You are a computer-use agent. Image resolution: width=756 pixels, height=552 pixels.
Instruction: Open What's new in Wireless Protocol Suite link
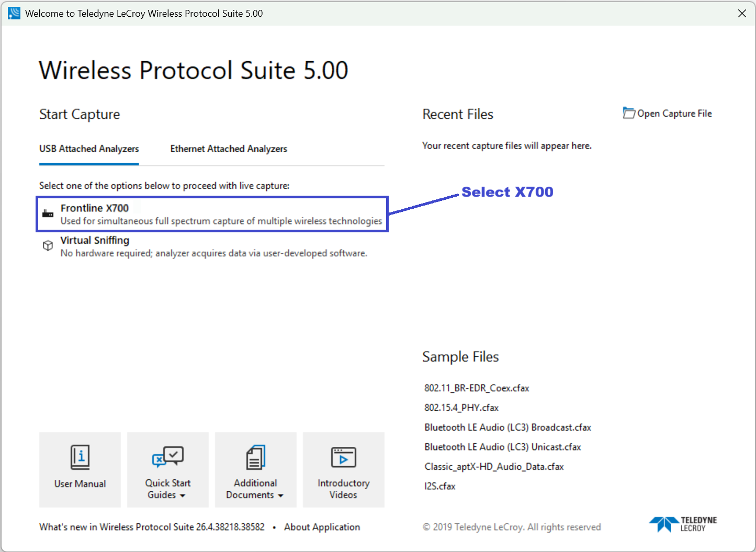coord(152,527)
